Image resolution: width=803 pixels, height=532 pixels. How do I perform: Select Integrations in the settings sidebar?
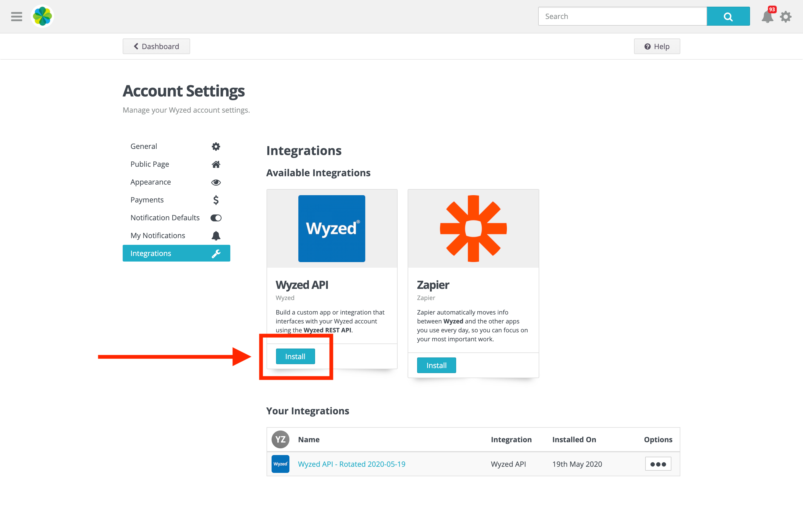tap(151, 253)
